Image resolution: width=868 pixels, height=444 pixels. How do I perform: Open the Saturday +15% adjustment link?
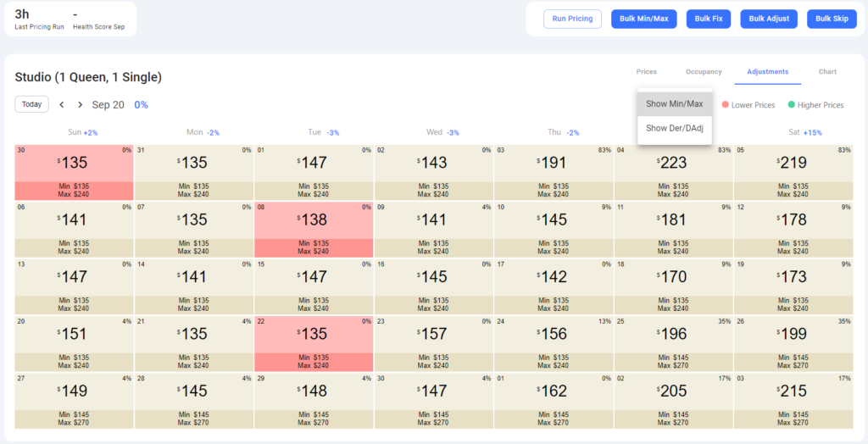[x=813, y=133]
